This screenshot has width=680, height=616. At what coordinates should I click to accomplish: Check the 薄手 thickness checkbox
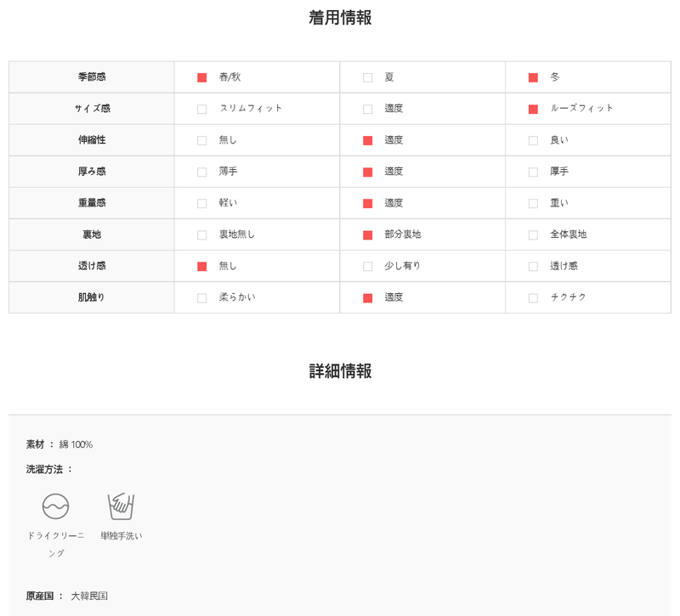pyautogui.click(x=201, y=172)
